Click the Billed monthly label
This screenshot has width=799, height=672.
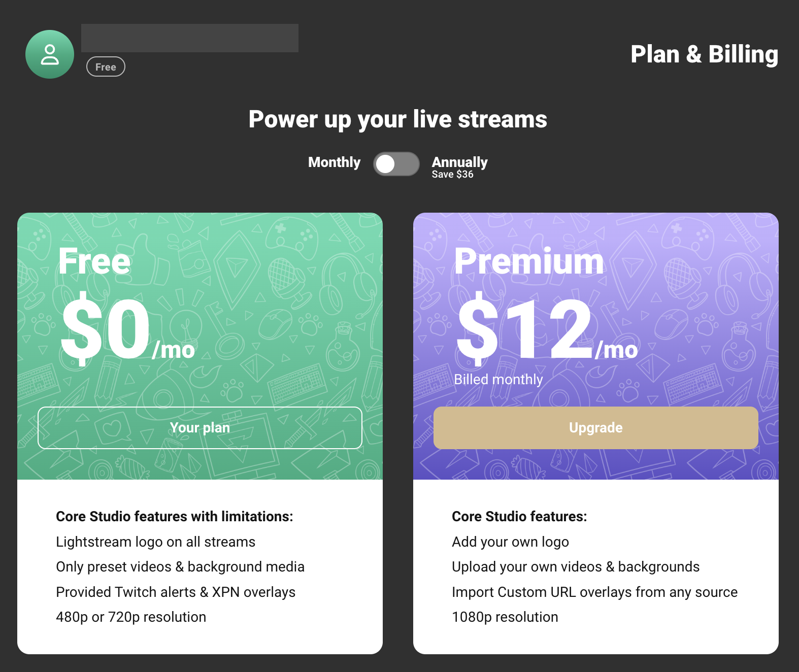point(498,379)
